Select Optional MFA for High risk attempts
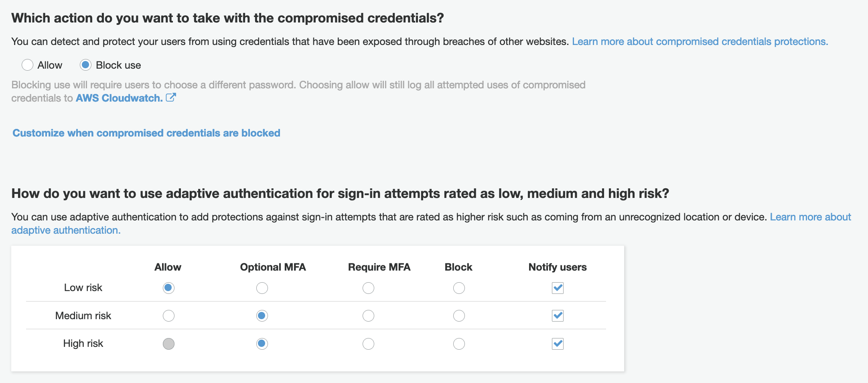The height and width of the screenshot is (383, 868). pos(262,344)
